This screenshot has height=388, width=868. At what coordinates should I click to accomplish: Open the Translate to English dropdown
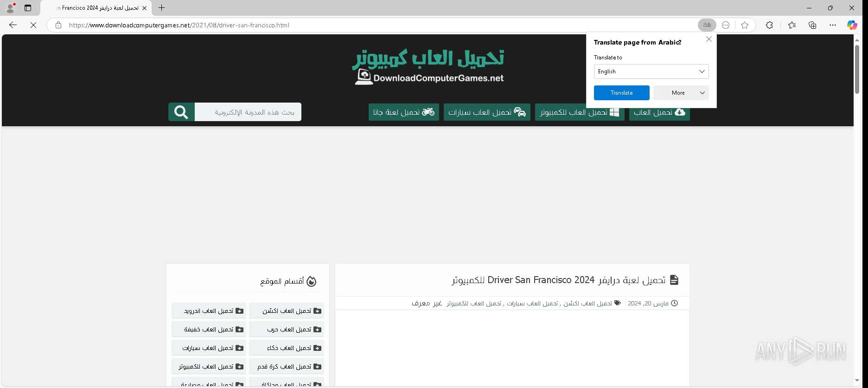(651, 71)
